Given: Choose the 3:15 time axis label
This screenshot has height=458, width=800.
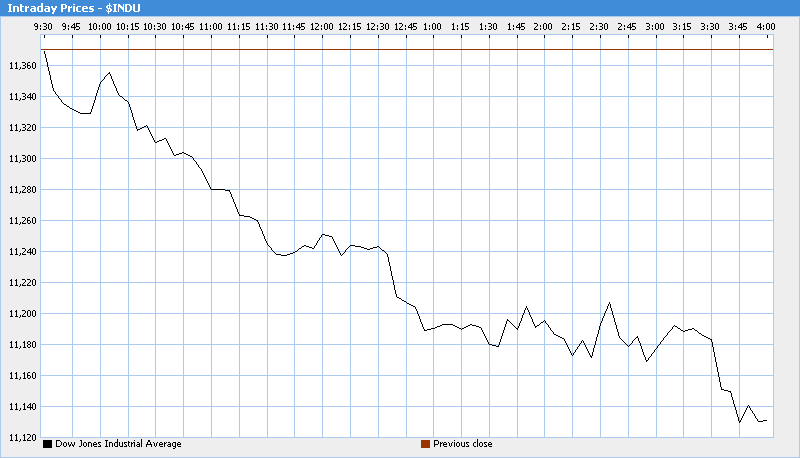Looking at the screenshot, I should pos(682,25).
